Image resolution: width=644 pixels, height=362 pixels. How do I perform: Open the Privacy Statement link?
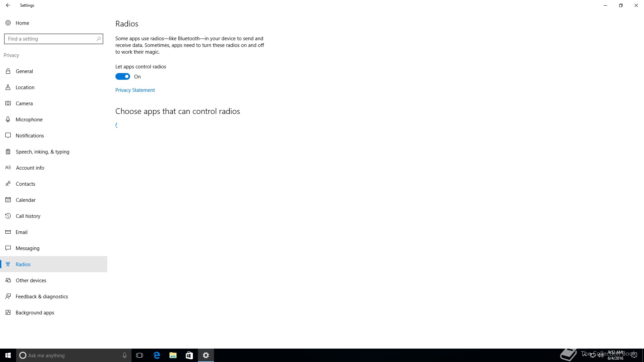[135, 90]
